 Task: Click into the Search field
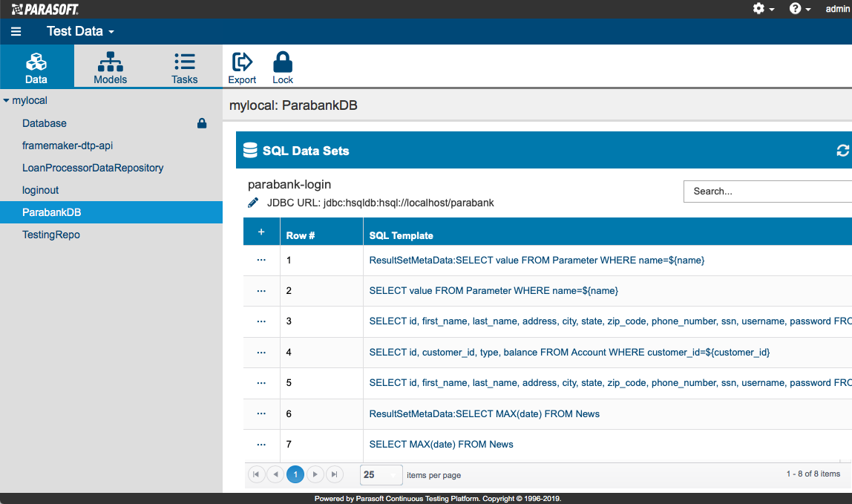[x=768, y=192]
